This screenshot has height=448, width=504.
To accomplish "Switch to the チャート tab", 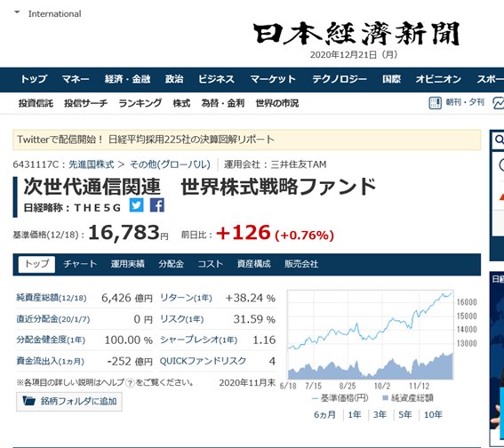I will click(80, 264).
